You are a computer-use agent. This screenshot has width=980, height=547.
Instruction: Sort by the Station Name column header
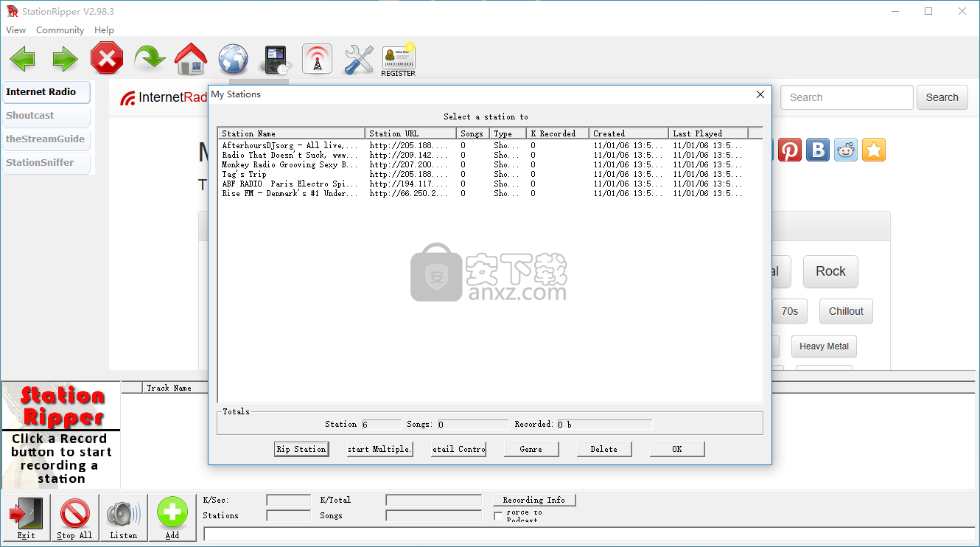coord(292,133)
